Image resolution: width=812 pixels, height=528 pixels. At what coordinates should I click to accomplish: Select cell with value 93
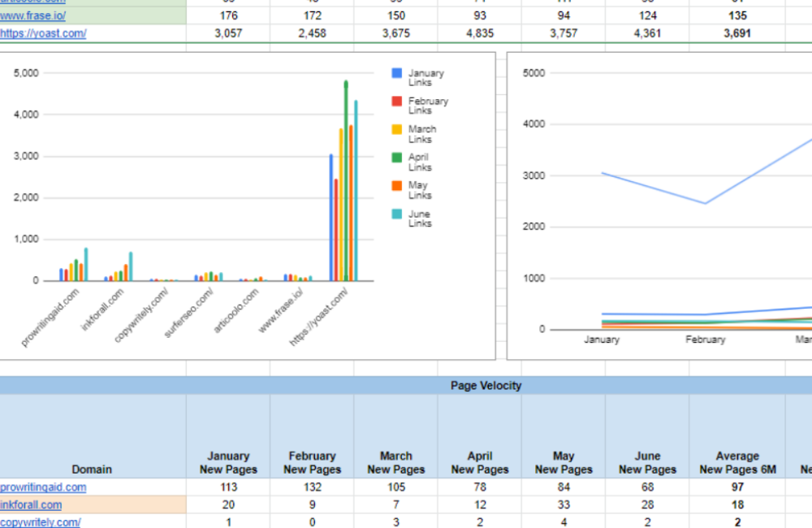point(480,15)
